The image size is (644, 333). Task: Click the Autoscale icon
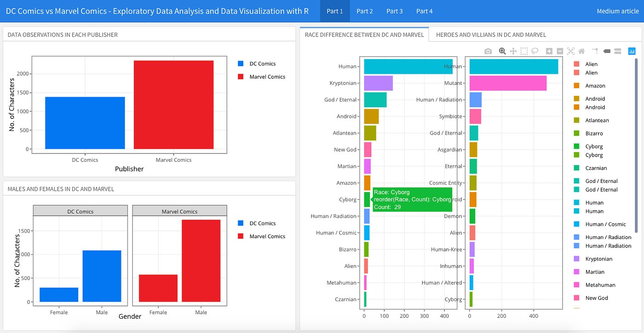(x=571, y=51)
